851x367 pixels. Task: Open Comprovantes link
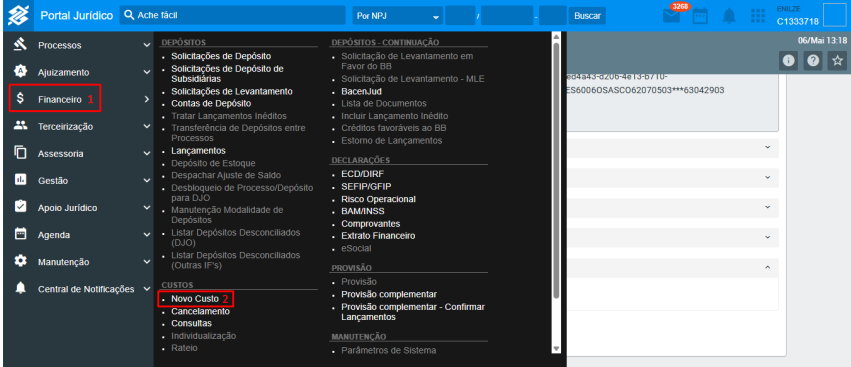click(x=371, y=224)
